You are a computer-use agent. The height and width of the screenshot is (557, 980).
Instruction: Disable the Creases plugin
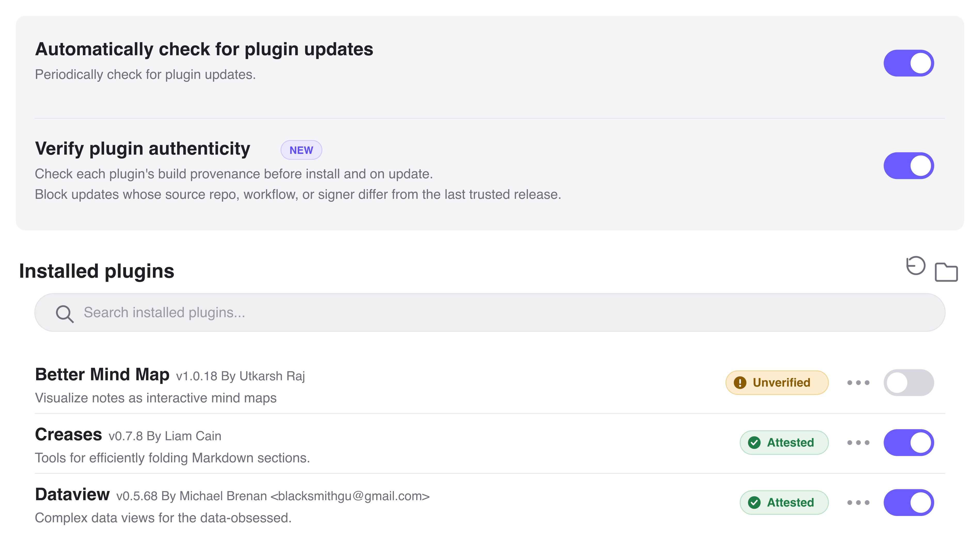pos(908,443)
